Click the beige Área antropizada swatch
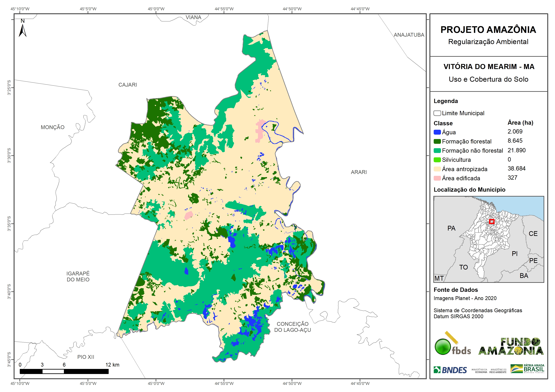The height and width of the screenshot is (392, 555). point(437,169)
